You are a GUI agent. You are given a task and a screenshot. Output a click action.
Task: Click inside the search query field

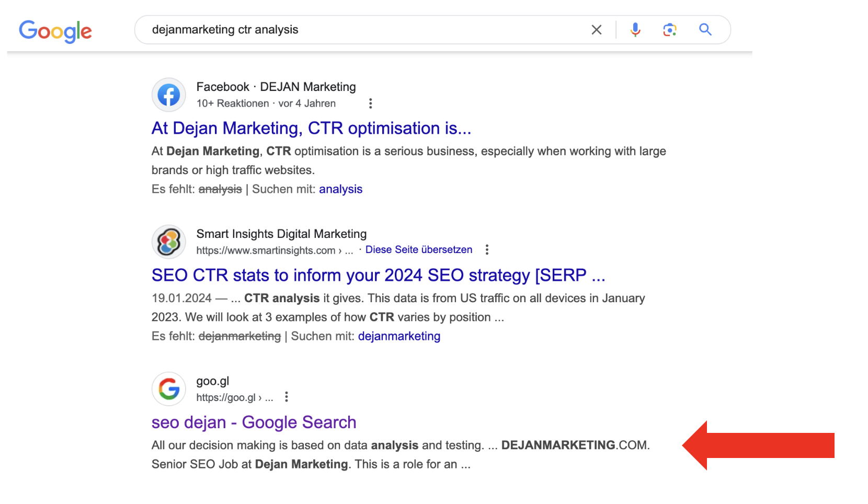point(366,30)
